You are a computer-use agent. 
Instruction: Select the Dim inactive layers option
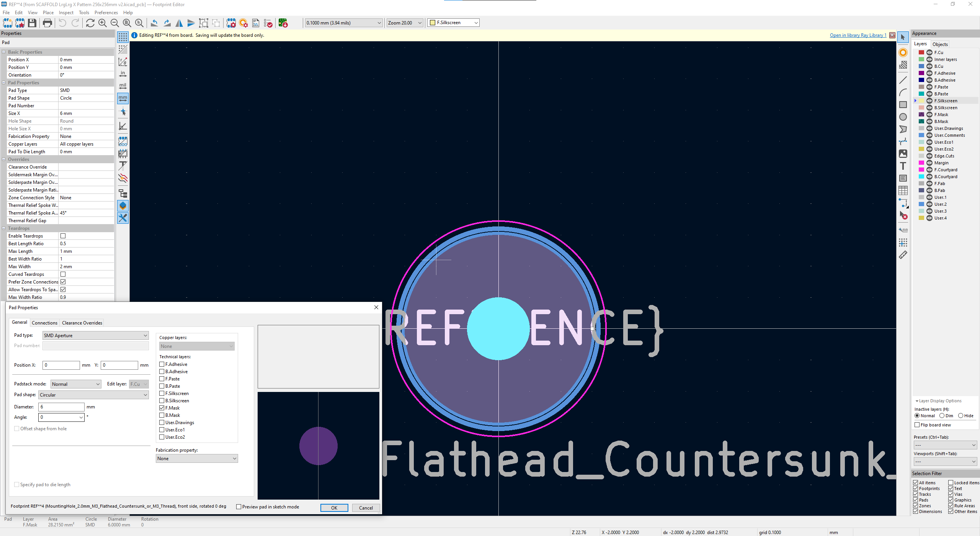942,416
